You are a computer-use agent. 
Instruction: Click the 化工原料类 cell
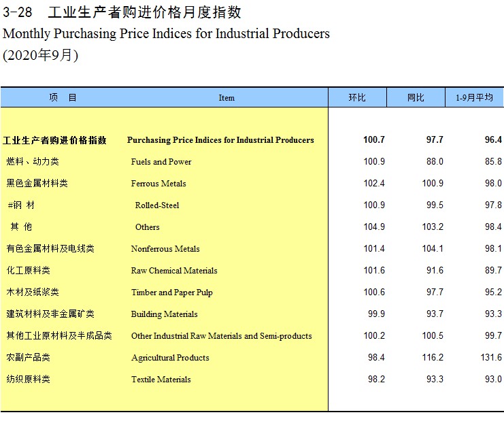pyautogui.click(x=29, y=270)
